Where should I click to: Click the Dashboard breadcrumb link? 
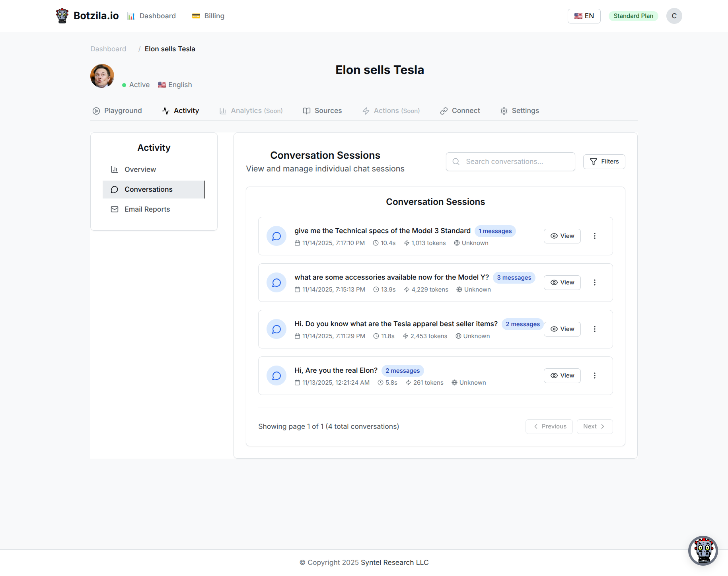click(108, 49)
